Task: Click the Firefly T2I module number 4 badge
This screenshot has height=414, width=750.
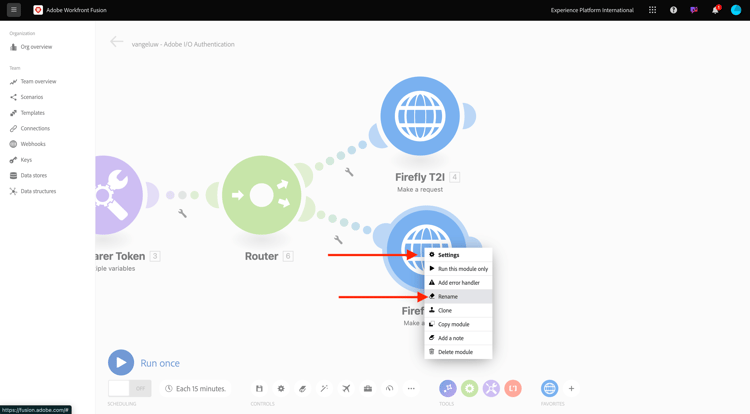Action: tap(455, 177)
